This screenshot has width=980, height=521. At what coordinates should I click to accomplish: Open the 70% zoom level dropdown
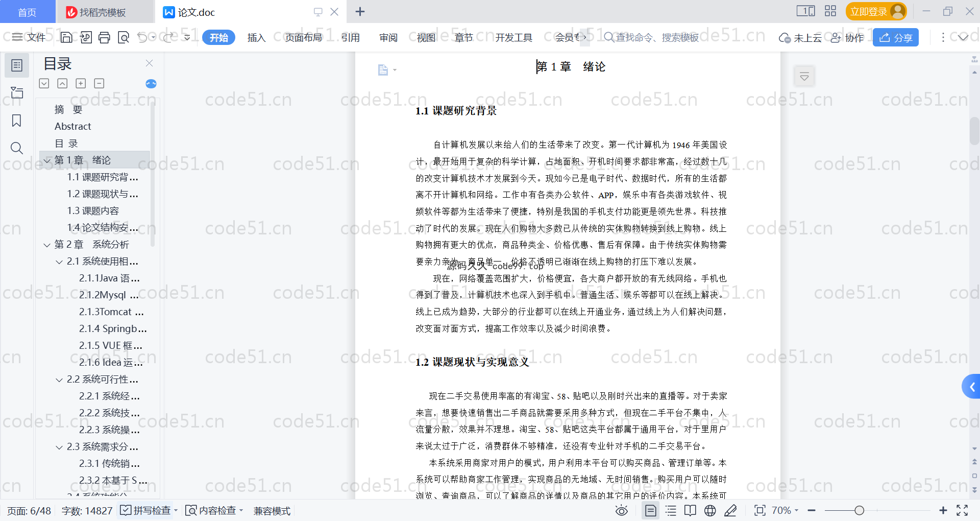(x=785, y=510)
